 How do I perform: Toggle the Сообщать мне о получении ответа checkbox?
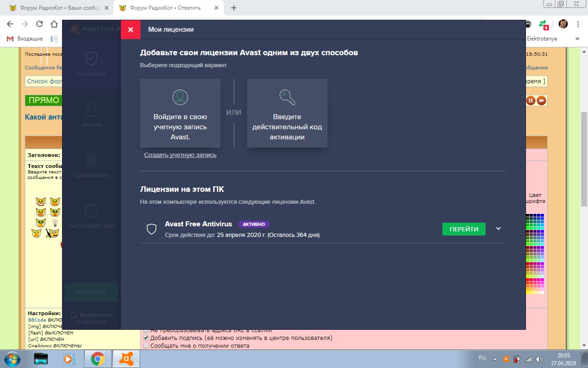(146, 345)
